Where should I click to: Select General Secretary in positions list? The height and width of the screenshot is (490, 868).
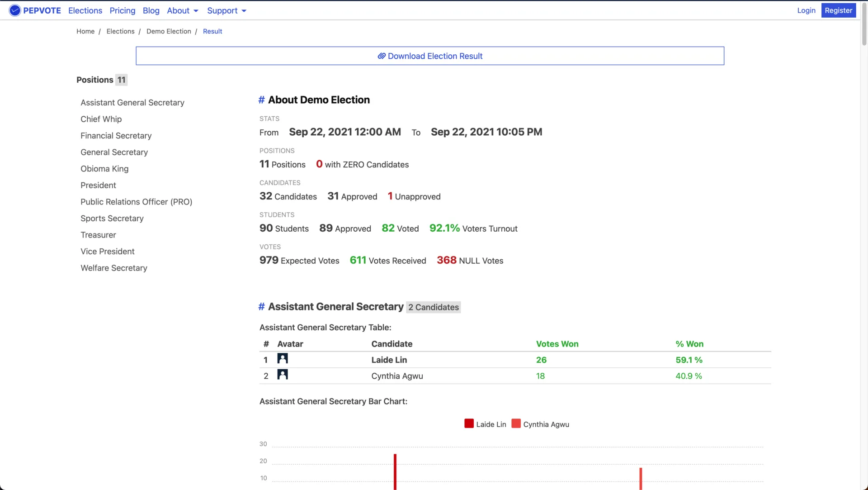pyautogui.click(x=114, y=152)
